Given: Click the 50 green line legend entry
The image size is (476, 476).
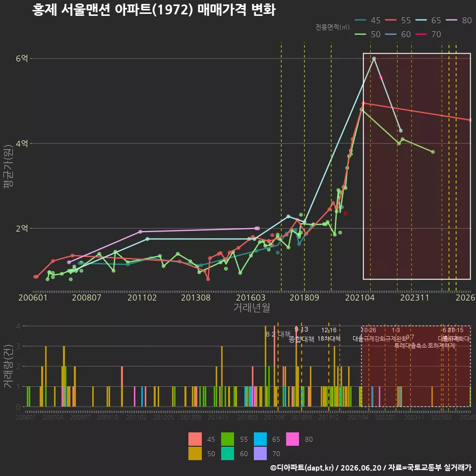Looking at the screenshot, I should click(x=367, y=34).
